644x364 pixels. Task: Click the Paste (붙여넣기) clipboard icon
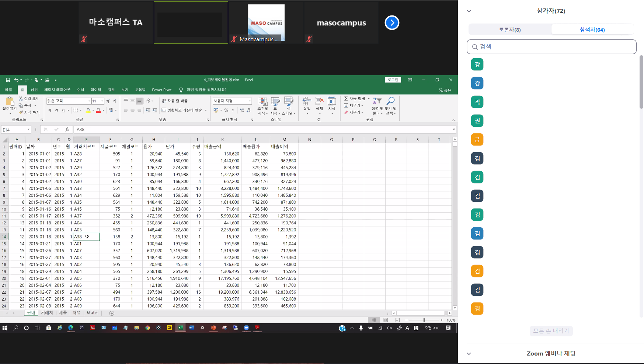pyautogui.click(x=10, y=102)
